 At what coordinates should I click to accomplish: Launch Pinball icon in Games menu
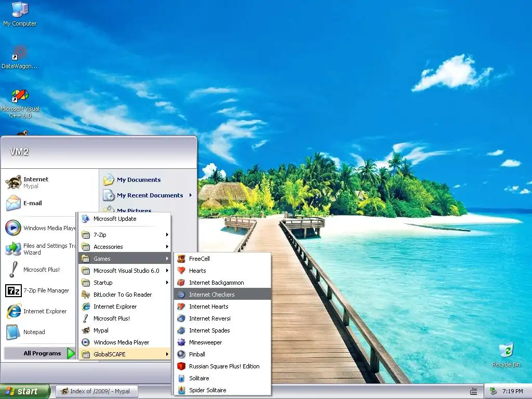[x=181, y=354]
